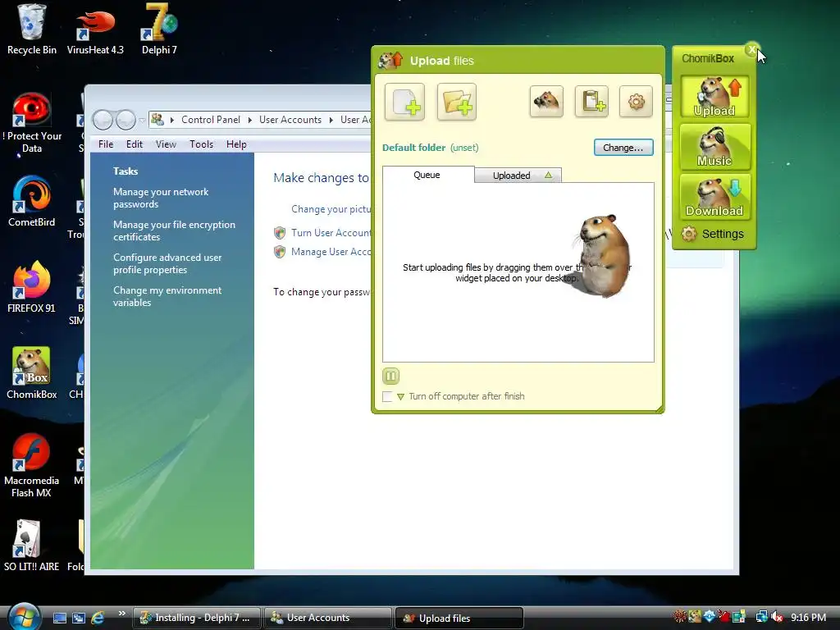Click the red tray icon

[724, 617]
